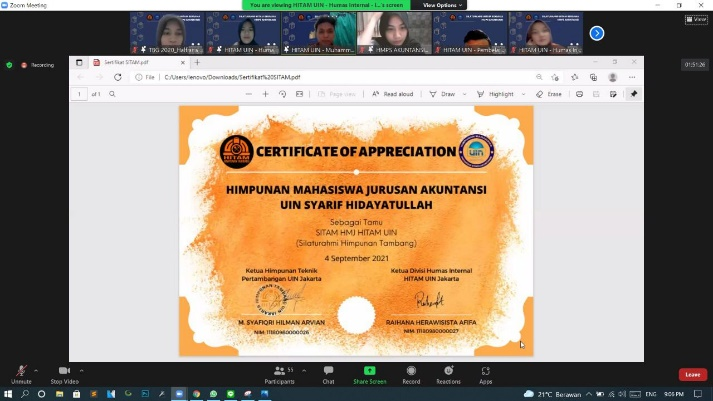The image size is (713, 401).
Task: Open Zoom Reactions menu
Action: click(448, 375)
